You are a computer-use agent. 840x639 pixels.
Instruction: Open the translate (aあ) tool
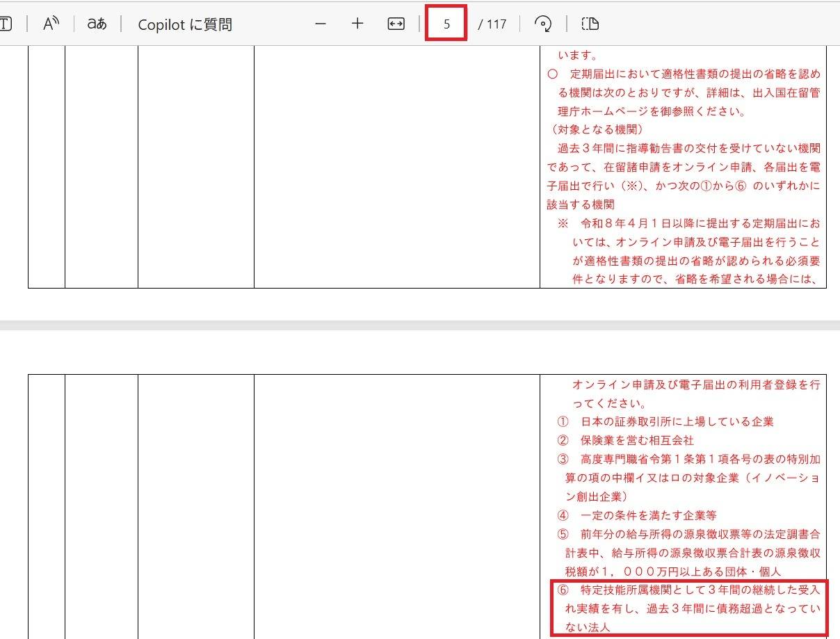pos(97,24)
